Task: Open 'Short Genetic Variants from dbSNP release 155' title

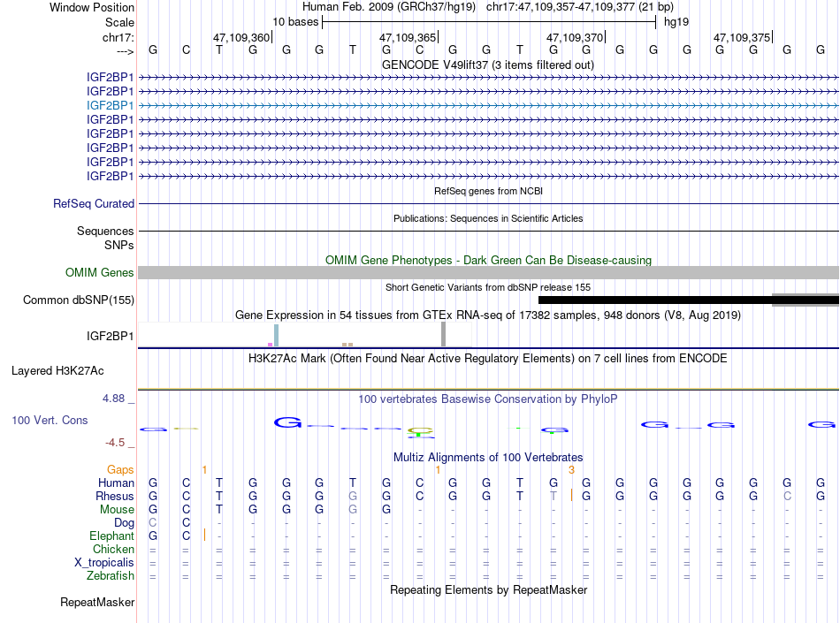Action: tap(487, 287)
